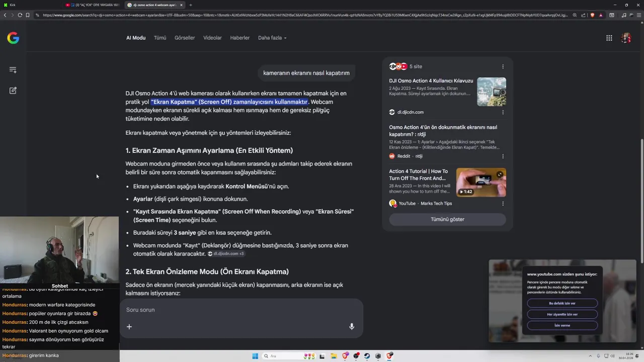Switch to the Haberler tab
This screenshot has height=362, width=644.
pos(240,38)
